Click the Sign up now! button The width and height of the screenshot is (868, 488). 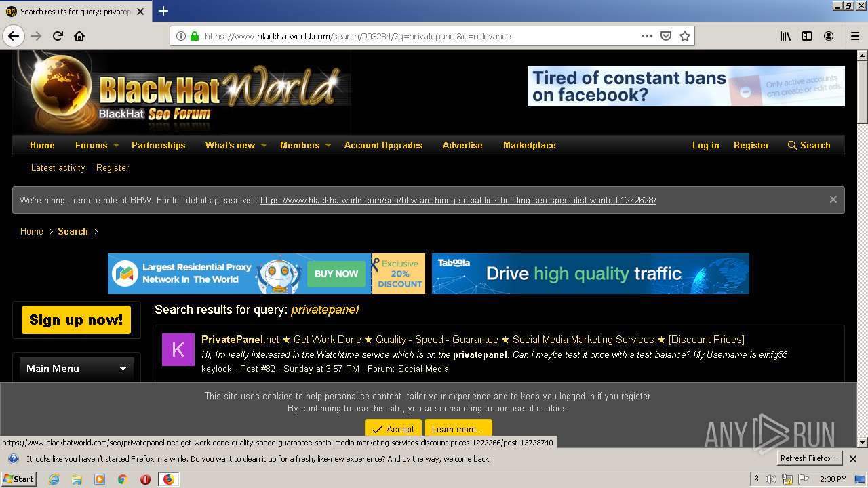click(76, 320)
